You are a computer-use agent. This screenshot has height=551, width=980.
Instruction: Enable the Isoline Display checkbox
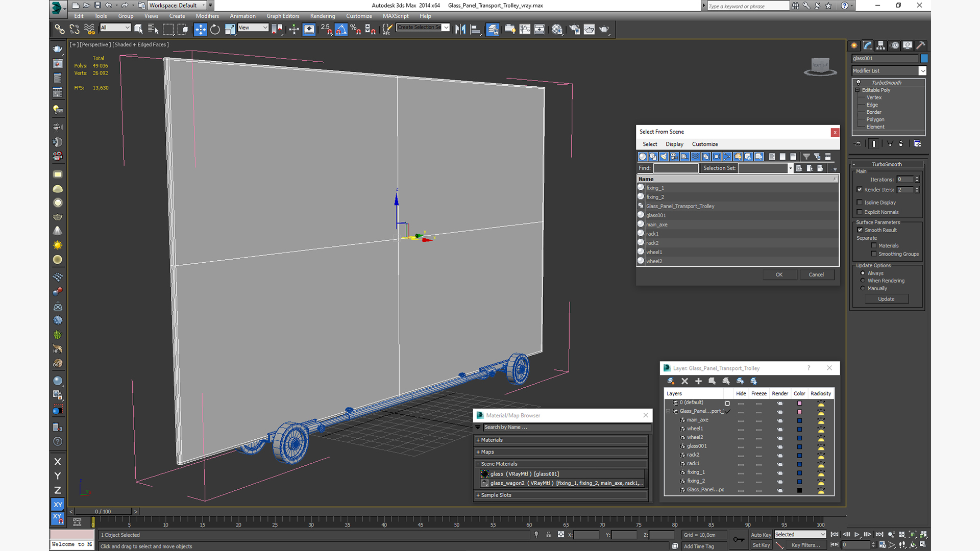[x=860, y=203]
